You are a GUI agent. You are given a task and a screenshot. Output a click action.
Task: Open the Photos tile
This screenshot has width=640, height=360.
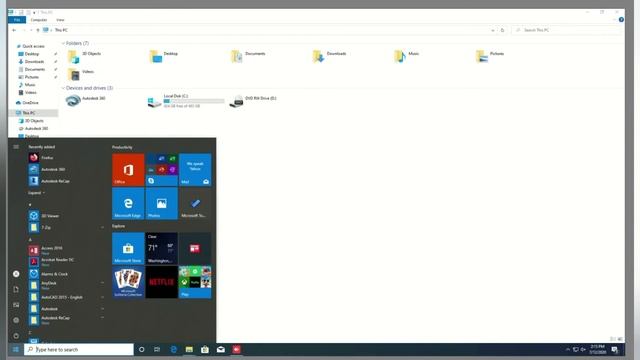click(162, 203)
